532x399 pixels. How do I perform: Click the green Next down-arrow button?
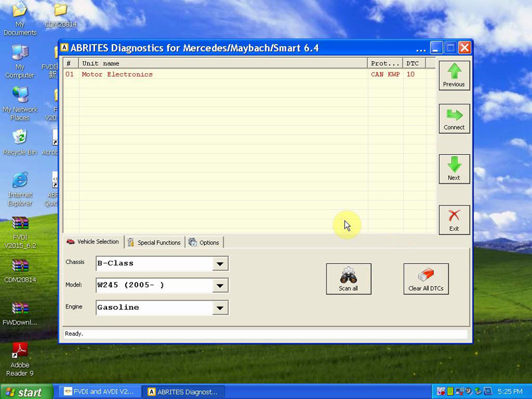pos(454,168)
